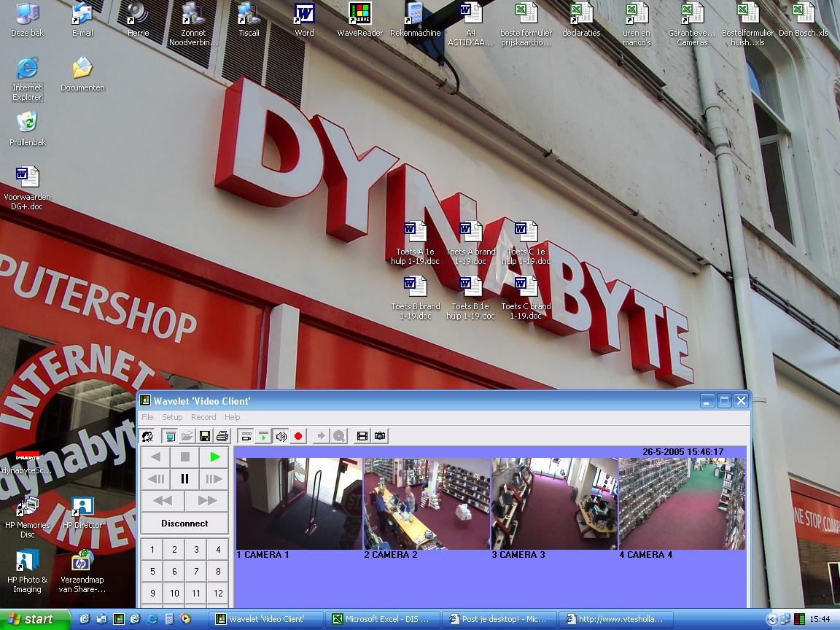Click the Rekenmachine desktop shortcut

pyautogui.click(x=415, y=20)
